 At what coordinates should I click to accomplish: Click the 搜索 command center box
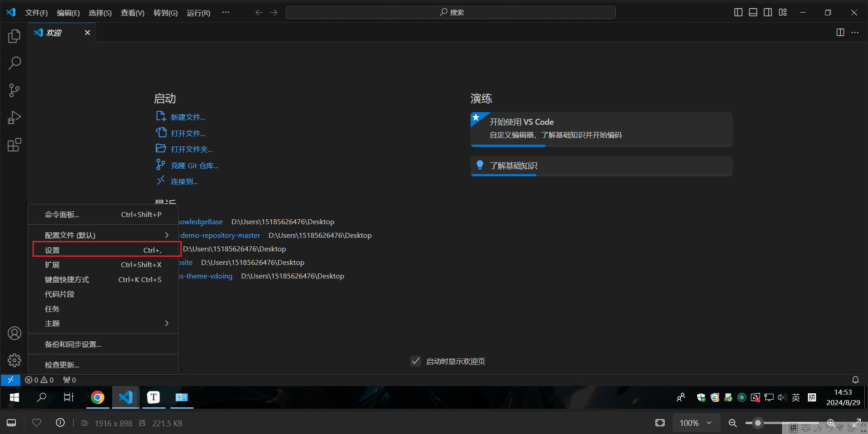click(x=450, y=12)
